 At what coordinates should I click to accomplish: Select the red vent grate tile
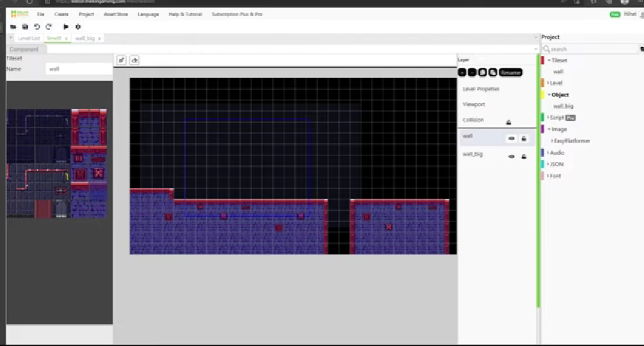point(78,158)
